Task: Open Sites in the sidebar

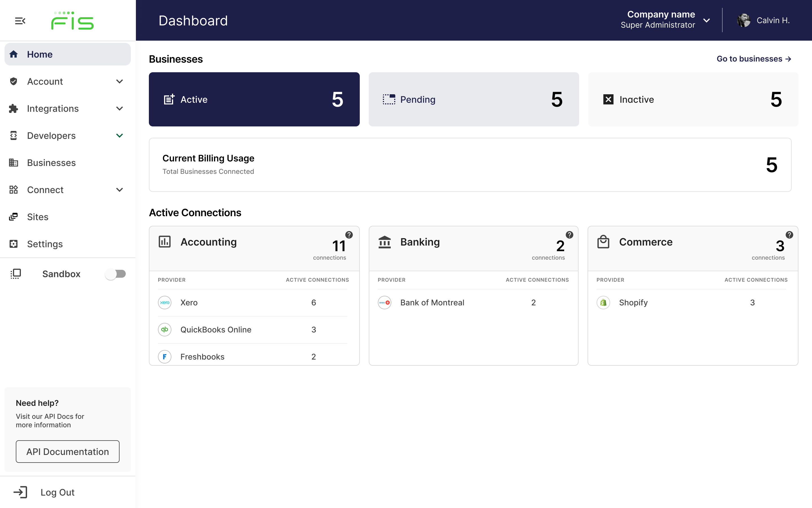Action: click(67, 217)
